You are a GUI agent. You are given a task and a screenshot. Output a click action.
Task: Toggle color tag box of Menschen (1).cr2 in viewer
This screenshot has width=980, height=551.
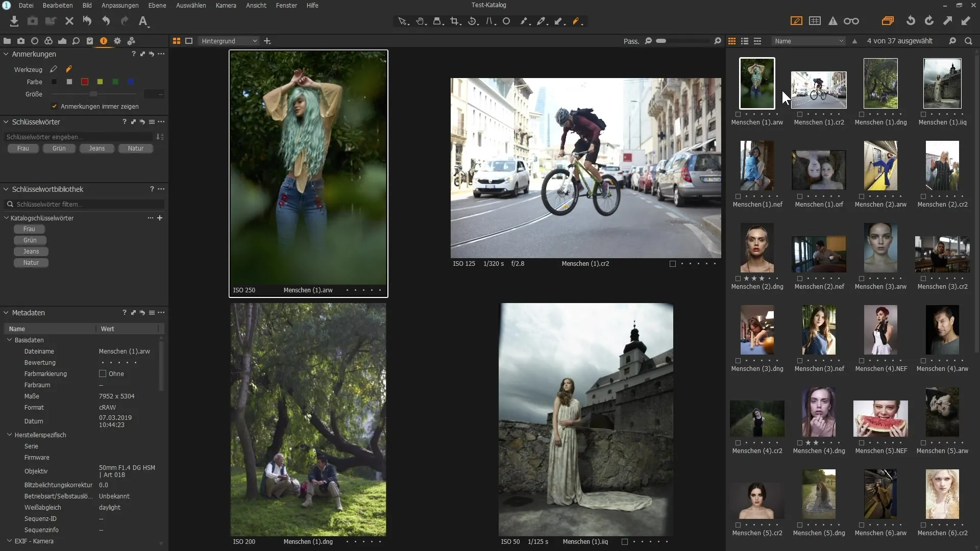673,264
